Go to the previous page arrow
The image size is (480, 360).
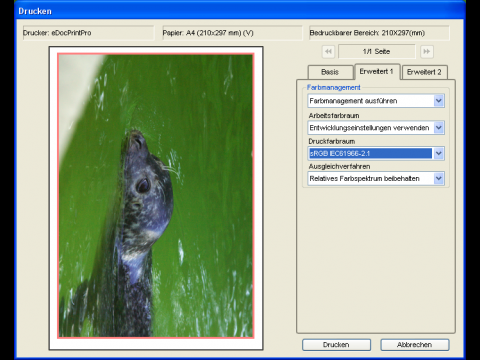pos(328,51)
